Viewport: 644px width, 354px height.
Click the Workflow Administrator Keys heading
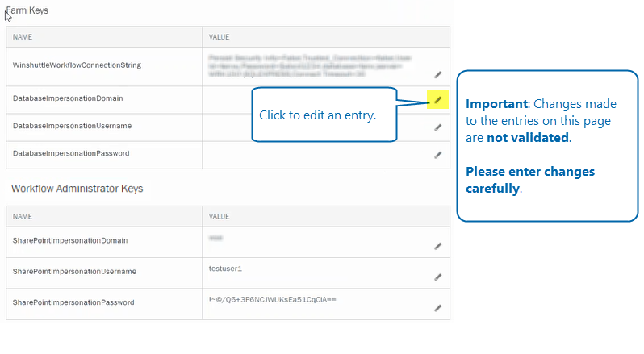point(77,189)
